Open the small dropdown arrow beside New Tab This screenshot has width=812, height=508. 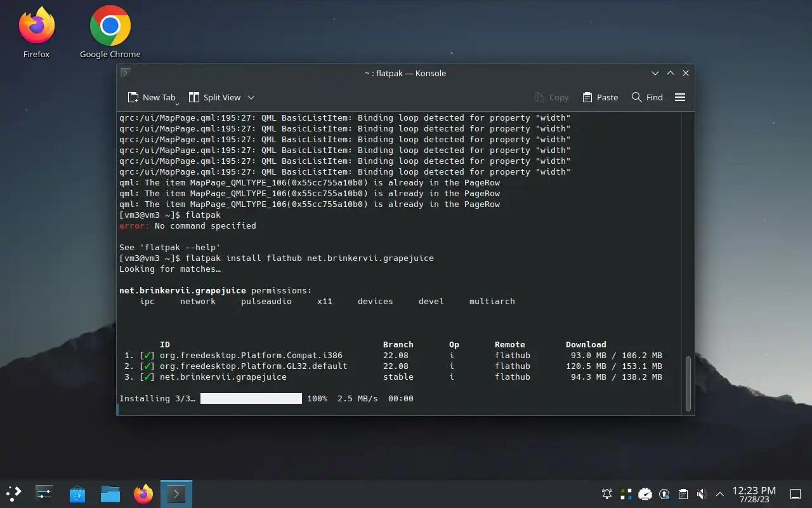(177, 103)
